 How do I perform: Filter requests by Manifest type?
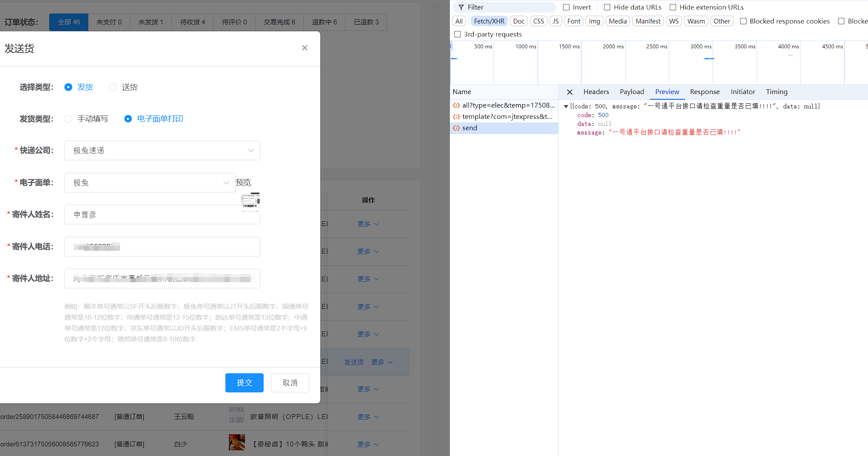coord(648,21)
